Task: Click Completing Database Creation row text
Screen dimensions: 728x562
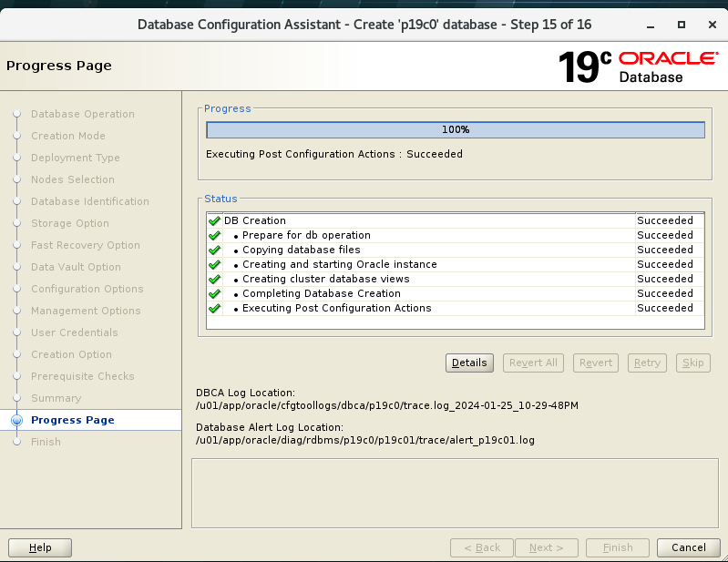Action: point(322,294)
